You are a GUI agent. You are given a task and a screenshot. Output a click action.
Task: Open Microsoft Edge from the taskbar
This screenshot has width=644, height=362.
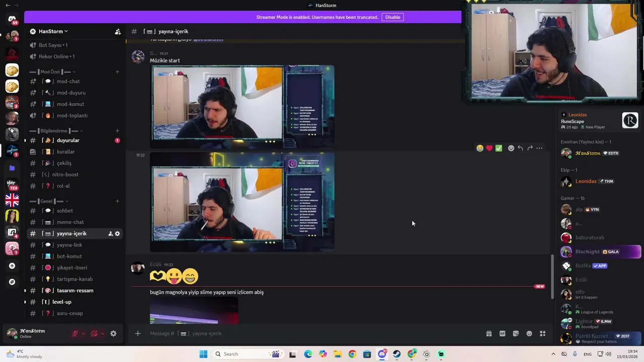308,354
